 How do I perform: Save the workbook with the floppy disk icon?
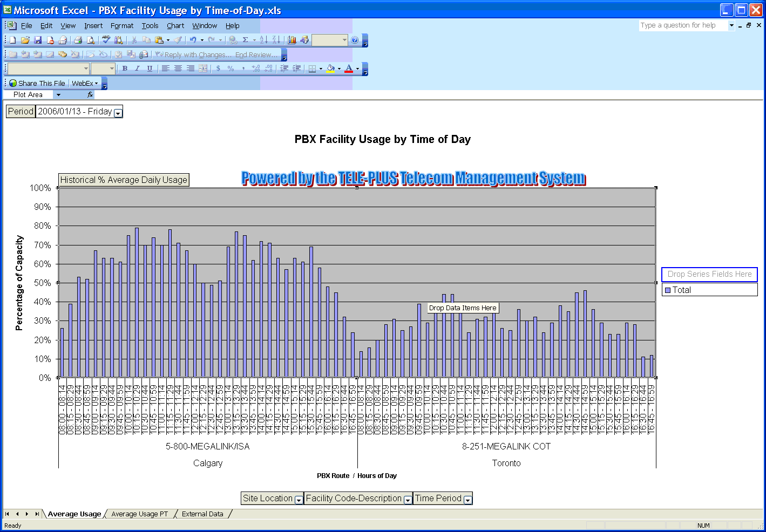(38, 40)
